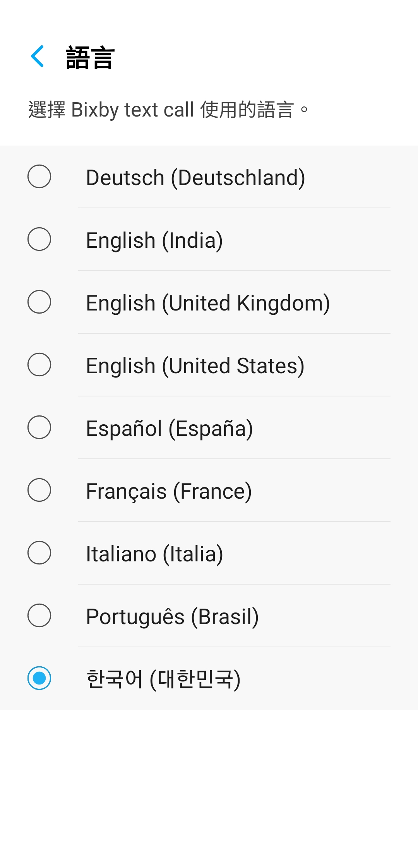Tap the Italiano (Italia) label

(x=154, y=554)
